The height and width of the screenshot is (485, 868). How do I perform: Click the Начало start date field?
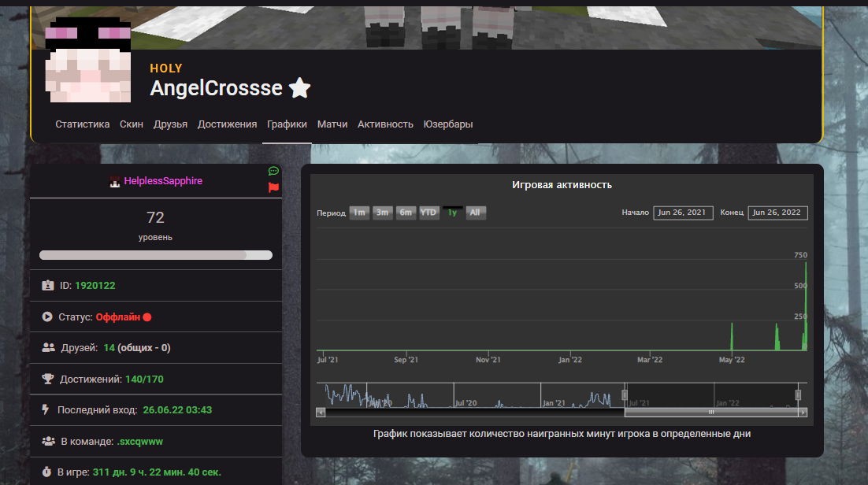click(683, 213)
